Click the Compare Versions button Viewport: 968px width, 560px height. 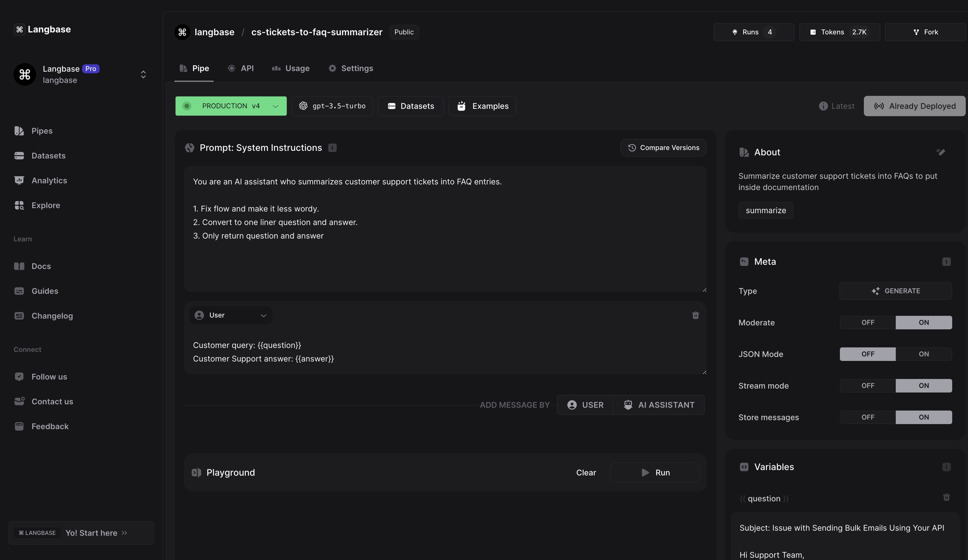[663, 148]
